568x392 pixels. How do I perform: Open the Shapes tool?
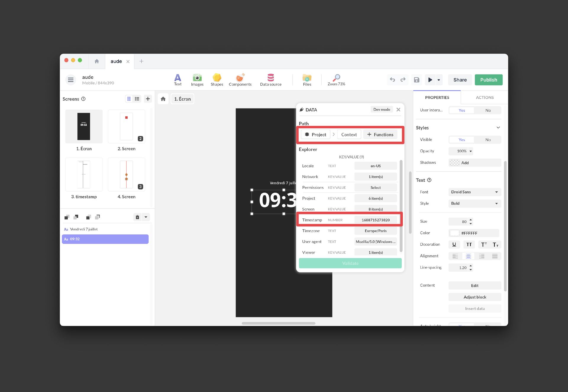pyautogui.click(x=217, y=79)
